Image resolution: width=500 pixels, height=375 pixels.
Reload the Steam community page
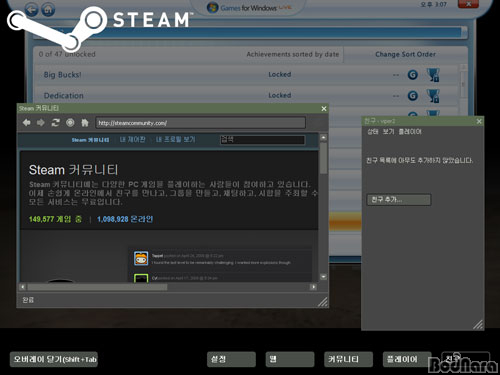point(55,123)
